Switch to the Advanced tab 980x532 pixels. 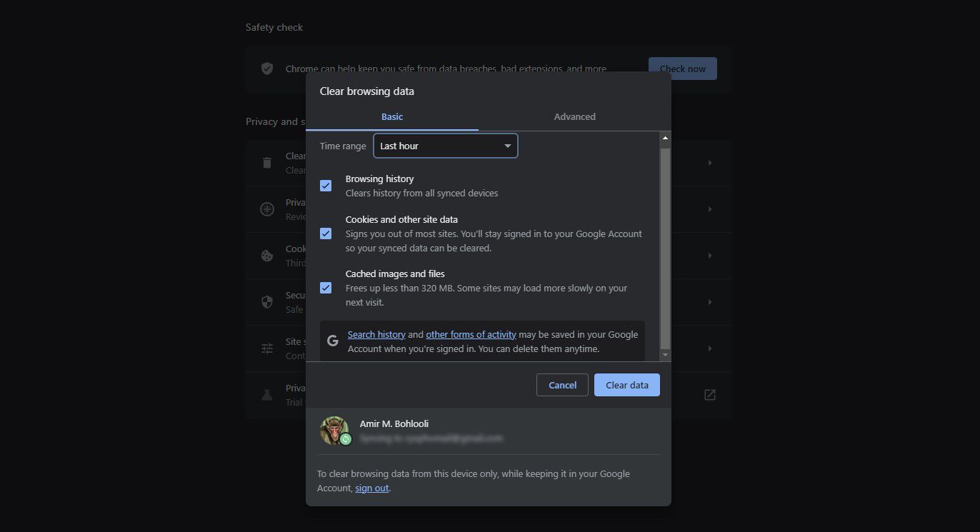[x=574, y=116]
